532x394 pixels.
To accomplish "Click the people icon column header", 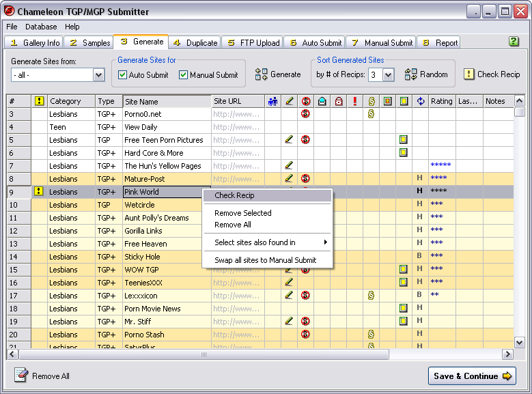I will click(x=272, y=101).
